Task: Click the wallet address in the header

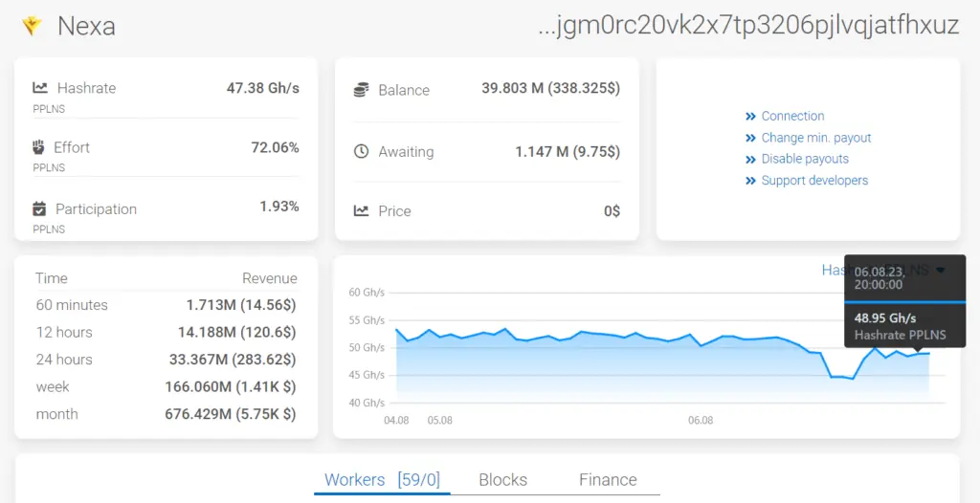Action: (x=748, y=26)
